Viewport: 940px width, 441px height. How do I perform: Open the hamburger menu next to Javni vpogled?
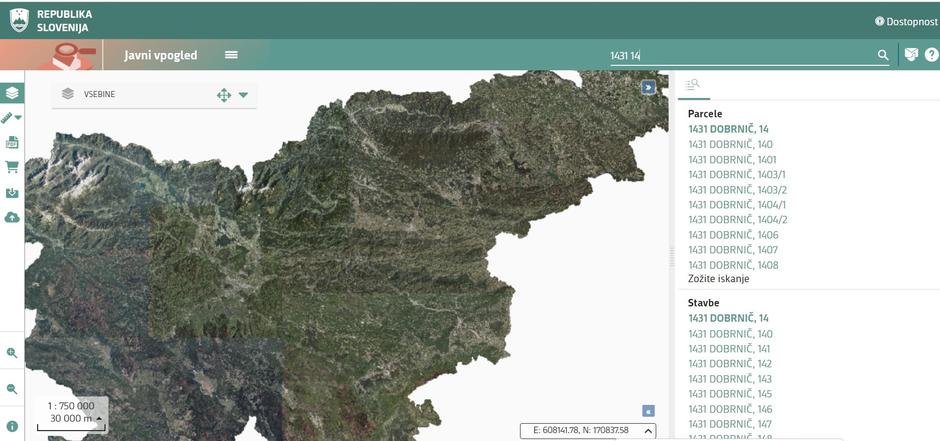pos(231,55)
